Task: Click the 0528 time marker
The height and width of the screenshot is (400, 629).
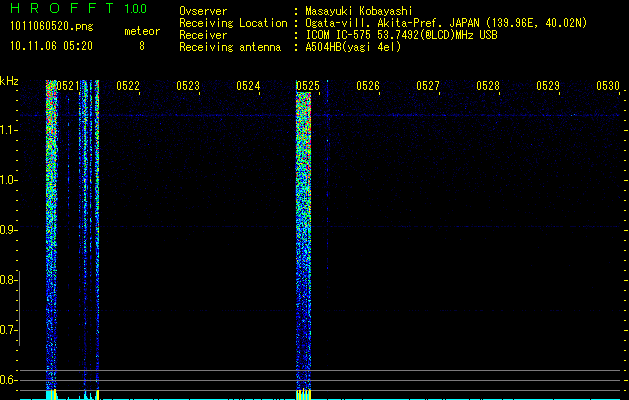Action: 488,86
